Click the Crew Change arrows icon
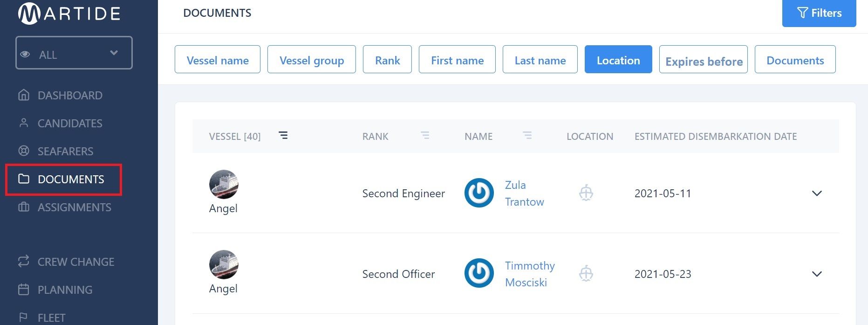868x325 pixels. (x=23, y=261)
